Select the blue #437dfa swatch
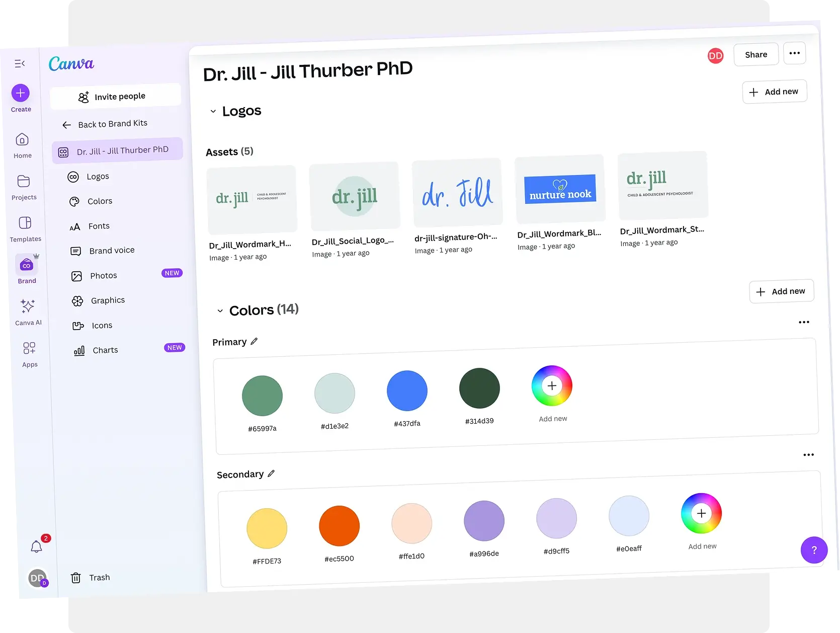Image resolution: width=840 pixels, height=633 pixels. click(407, 390)
